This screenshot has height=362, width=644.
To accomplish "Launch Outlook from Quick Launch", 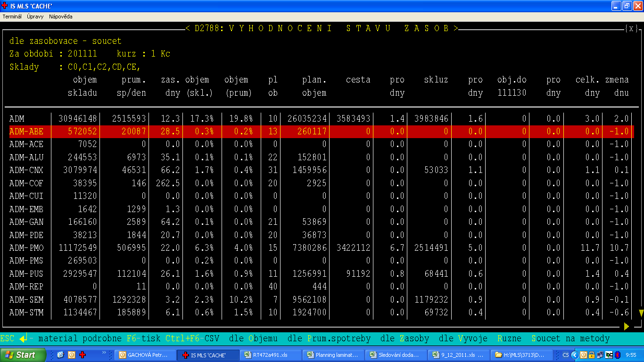I will click(72, 354).
